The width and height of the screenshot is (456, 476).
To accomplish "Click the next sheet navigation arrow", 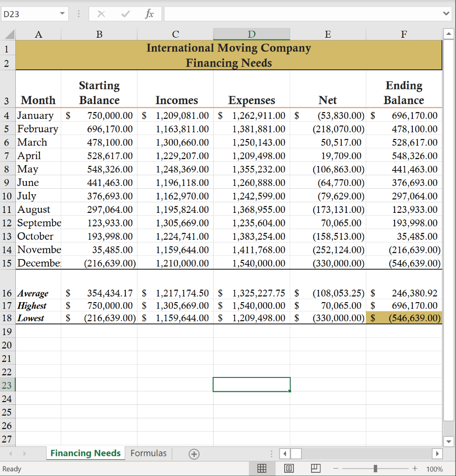I will (x=25, y=453).
